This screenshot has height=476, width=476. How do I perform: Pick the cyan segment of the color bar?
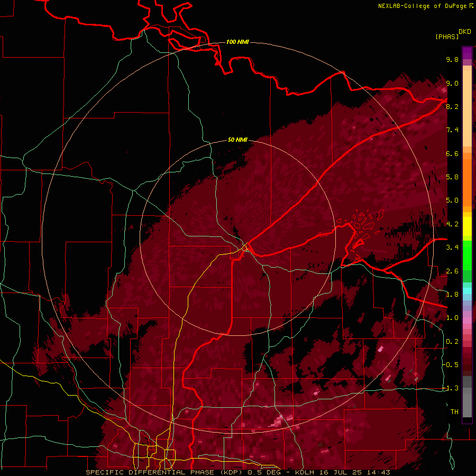[467, 291]
